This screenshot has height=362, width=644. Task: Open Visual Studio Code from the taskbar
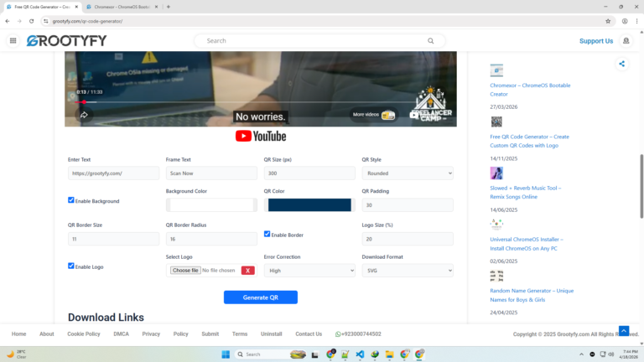tap(360, 354)
